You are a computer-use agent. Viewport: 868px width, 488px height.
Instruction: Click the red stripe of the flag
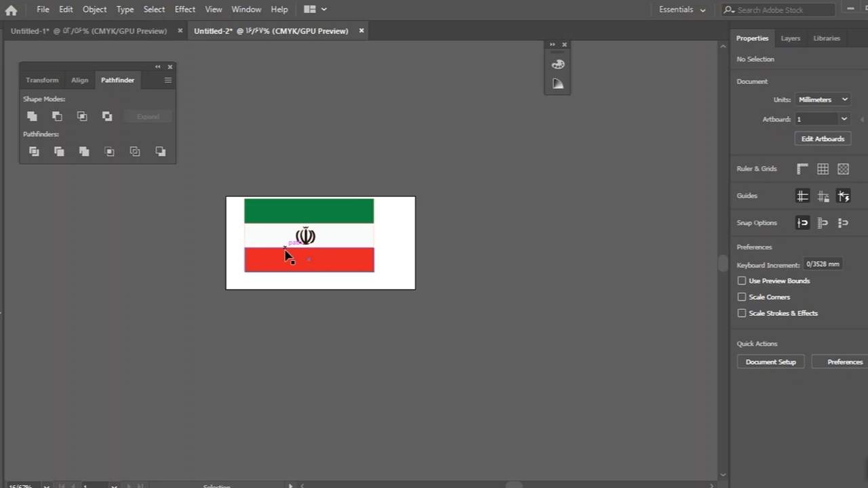point(339,260)
